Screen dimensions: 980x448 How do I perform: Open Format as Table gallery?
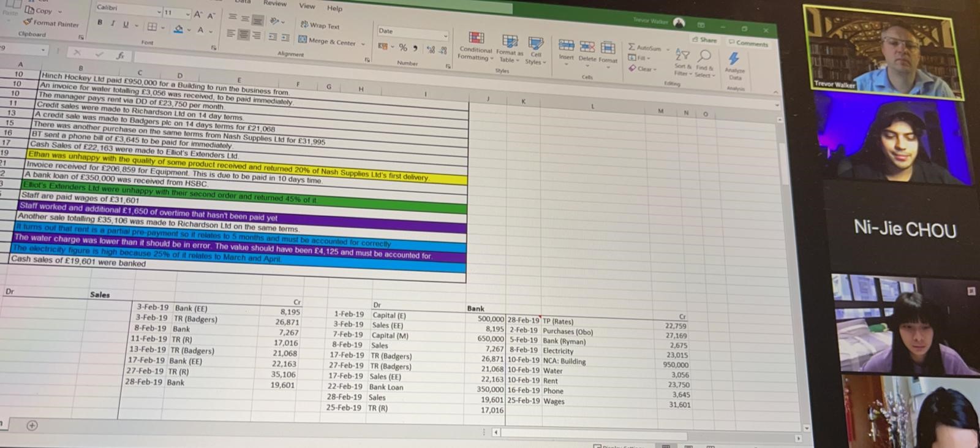click(510, 49)
